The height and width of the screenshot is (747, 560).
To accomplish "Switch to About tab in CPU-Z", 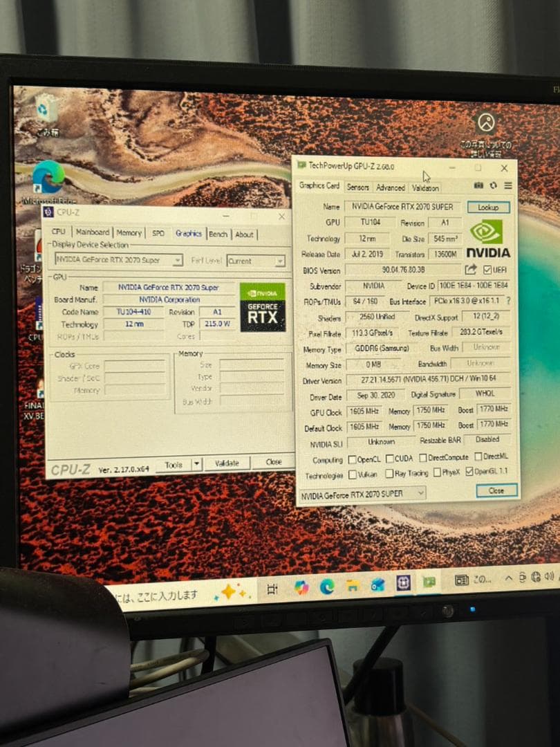I will pyautogui.click(x=244, y=234).
